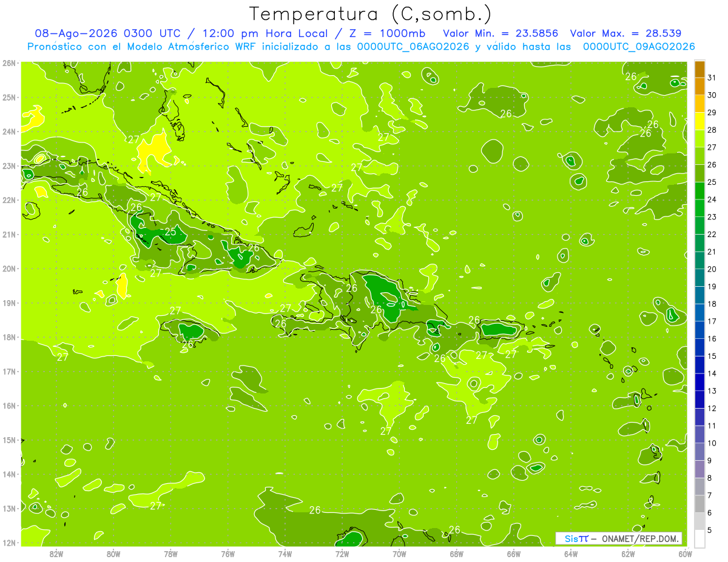
Task: Click the "78W" longitude axis label
Action: 170,554
